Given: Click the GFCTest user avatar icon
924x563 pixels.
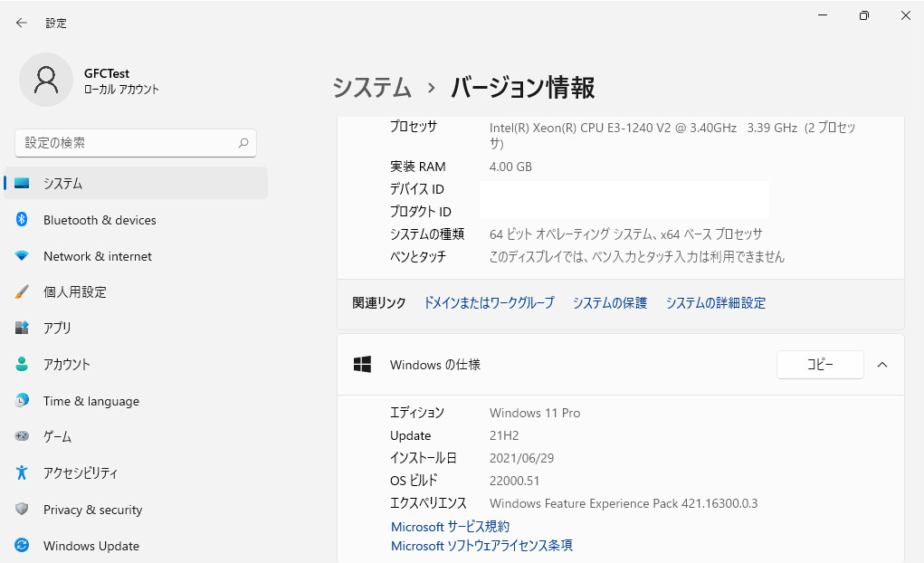Looking at the screenshot, I should pos(46,80).
